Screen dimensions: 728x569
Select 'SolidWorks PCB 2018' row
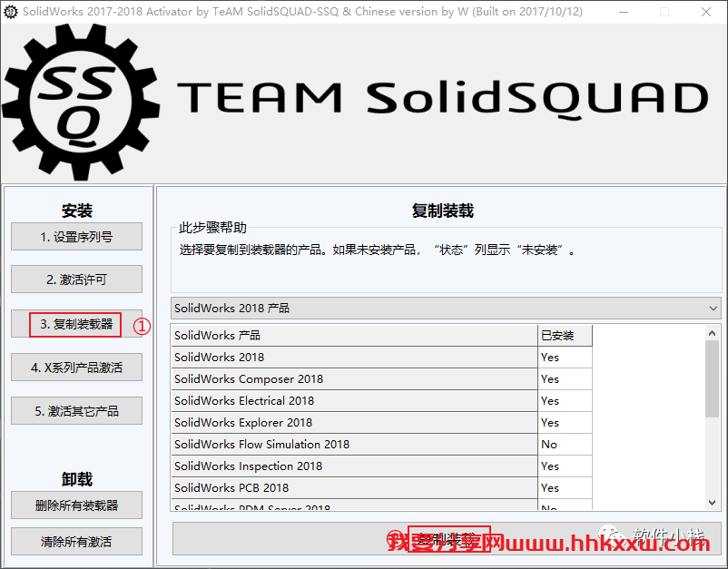point(381,488)
